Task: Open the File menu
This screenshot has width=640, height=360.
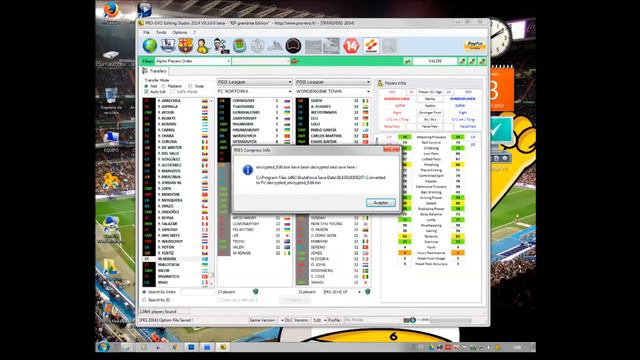Action: coord(146,32)
